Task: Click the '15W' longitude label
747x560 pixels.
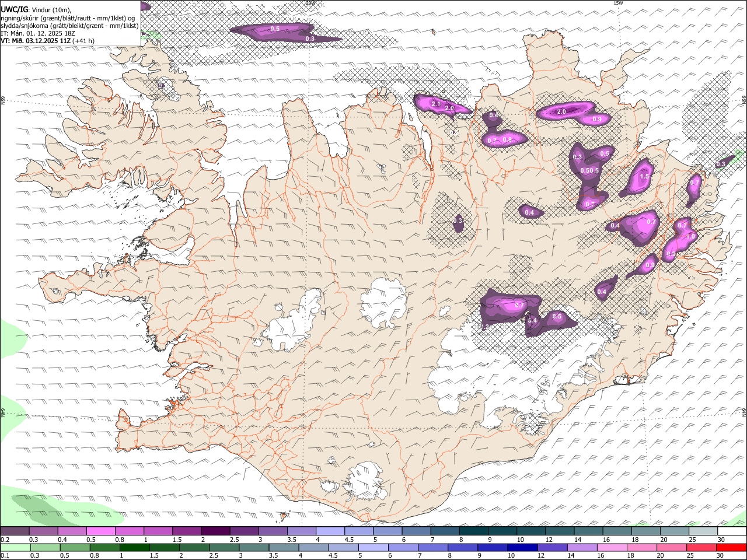Action: pyautogui.click(x=619, y=3)
